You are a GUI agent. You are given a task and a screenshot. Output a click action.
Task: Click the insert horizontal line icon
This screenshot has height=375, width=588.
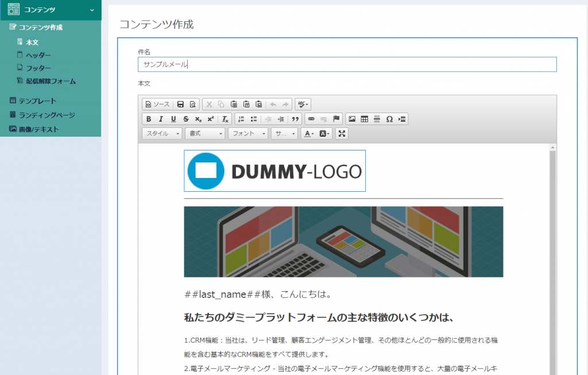tap(377, 119)
